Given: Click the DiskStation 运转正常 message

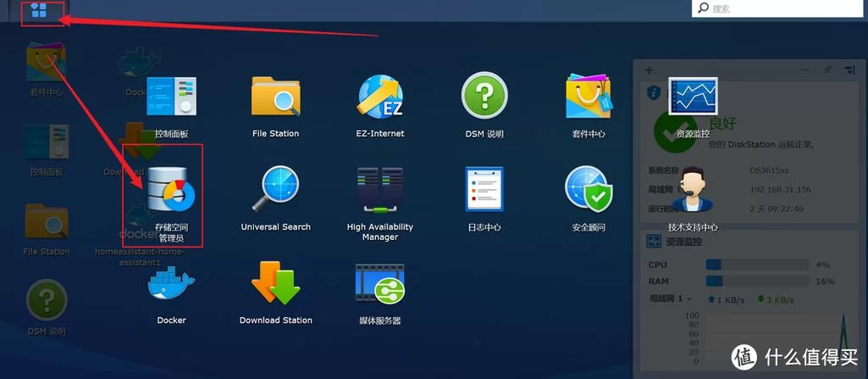Looking at the screenshot, I should coord(761,144).
